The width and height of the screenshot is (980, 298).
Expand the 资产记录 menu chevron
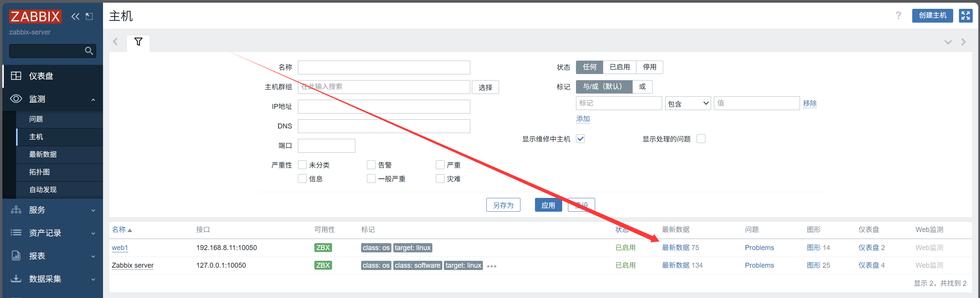tap(93, 234)
